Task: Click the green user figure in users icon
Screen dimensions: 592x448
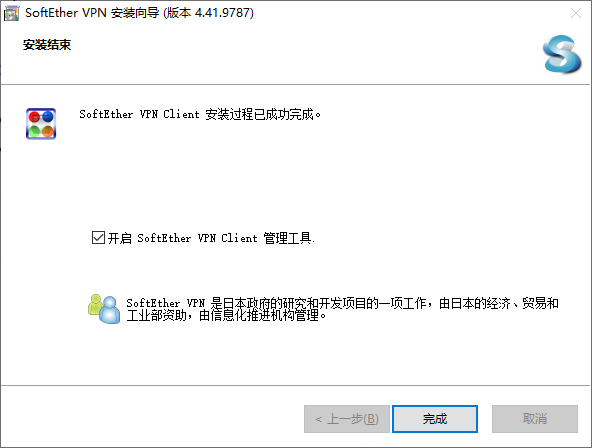Action: pyautogui.click(x=95, y=304)
